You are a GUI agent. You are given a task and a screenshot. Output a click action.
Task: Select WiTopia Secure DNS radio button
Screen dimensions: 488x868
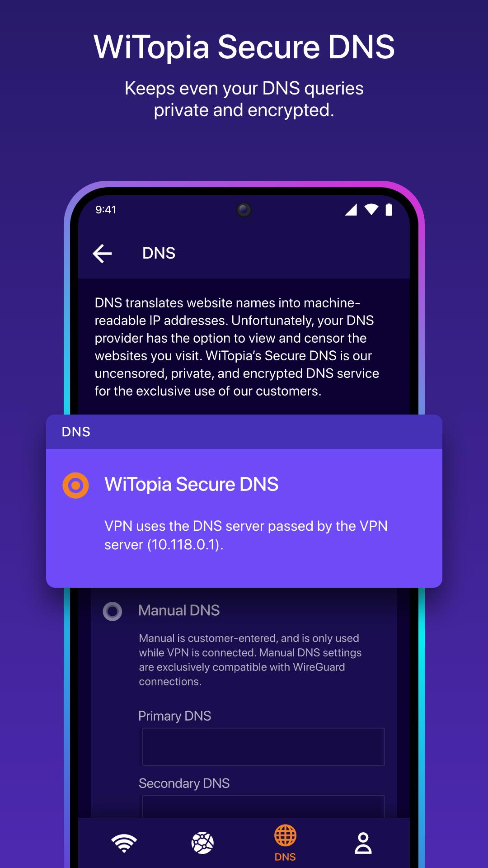click(x=75, y=486)
